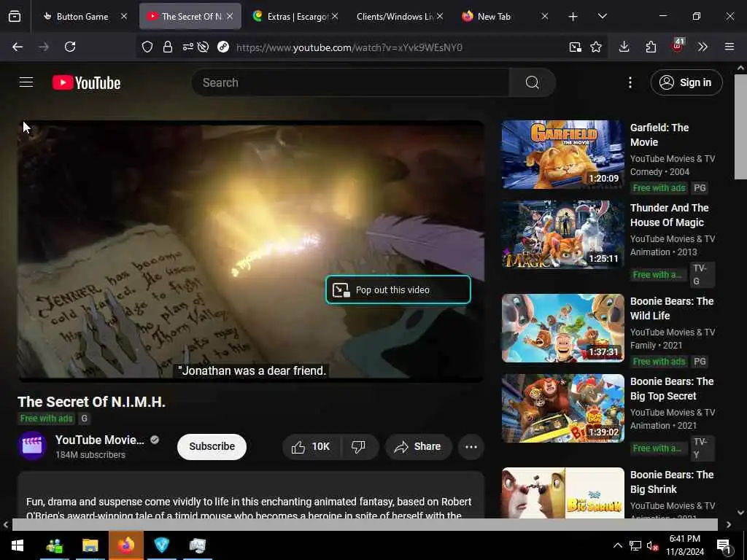The width and height of the screenshot is (747, 560).
Task: Open a new browser tab with plus
Action: click(573, 17)
